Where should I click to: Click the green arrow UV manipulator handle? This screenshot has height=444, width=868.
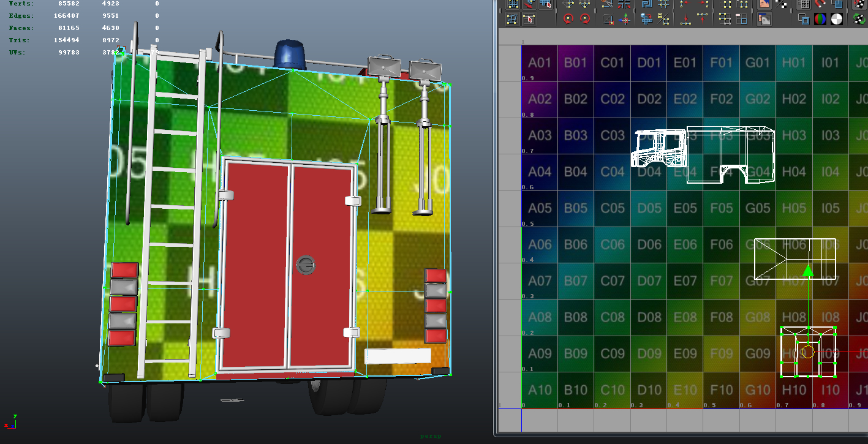click(808, 270)
